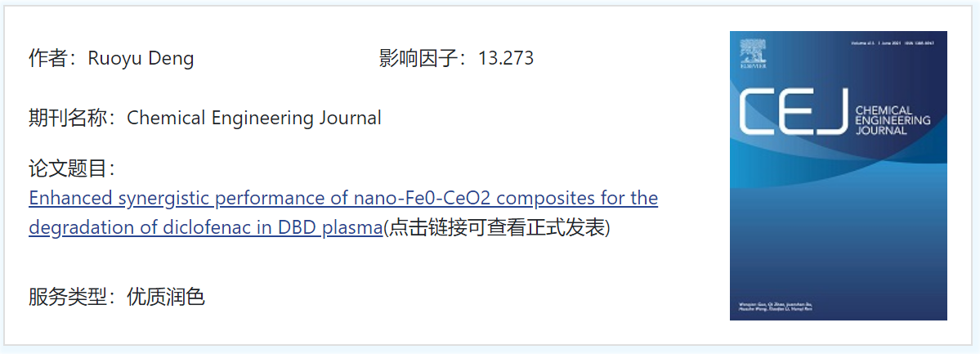Click the volume and date line on the cover
980x354 pixels.
tap(893, 44)
